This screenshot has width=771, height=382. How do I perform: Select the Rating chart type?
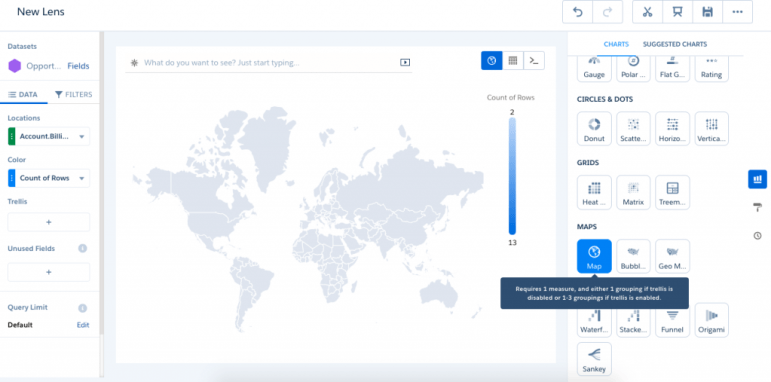click(x=712, y=68)
